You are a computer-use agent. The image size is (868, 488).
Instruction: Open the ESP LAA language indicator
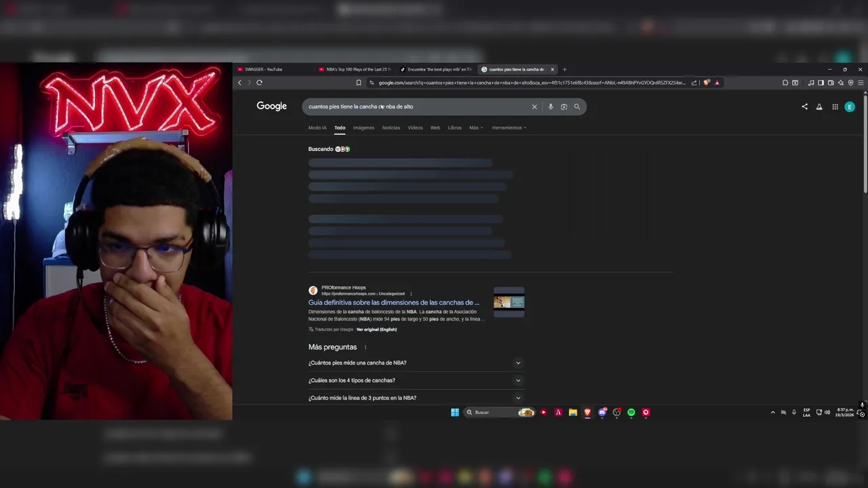point(806,412)
